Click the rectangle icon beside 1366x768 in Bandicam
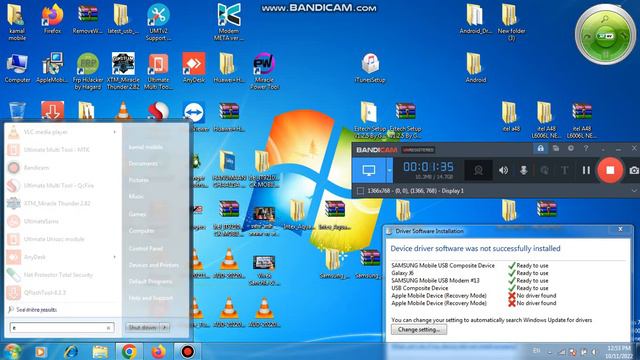Image resolution: width=640 pixels, height=360 pixels. (360, 191)
